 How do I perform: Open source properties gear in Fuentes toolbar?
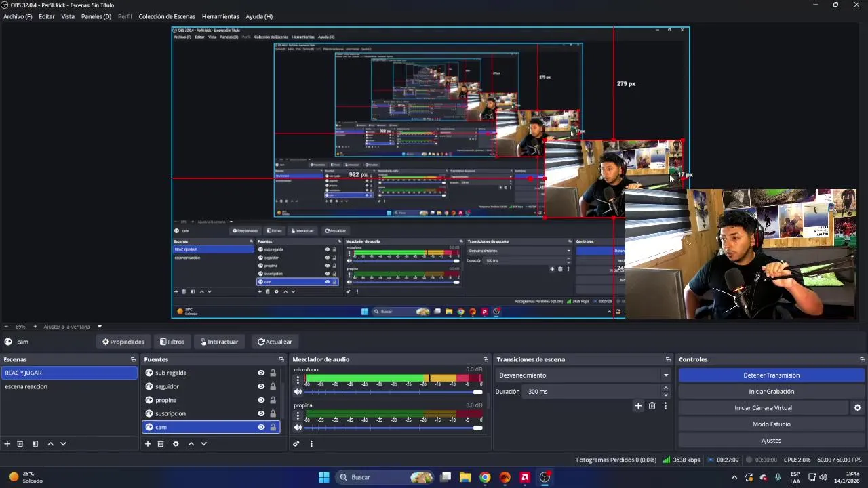[176, 444]
